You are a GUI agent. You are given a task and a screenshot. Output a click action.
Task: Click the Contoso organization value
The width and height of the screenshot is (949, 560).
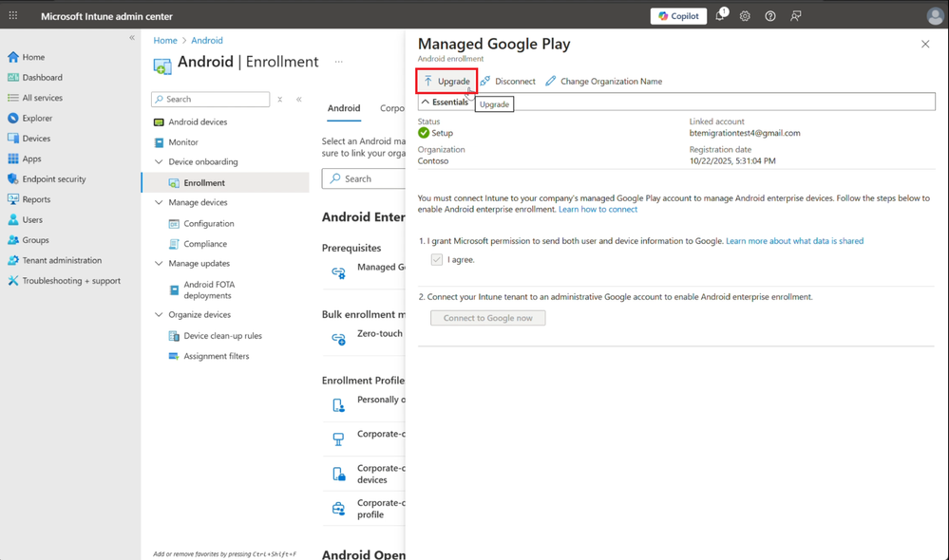[x=433, y=160]
